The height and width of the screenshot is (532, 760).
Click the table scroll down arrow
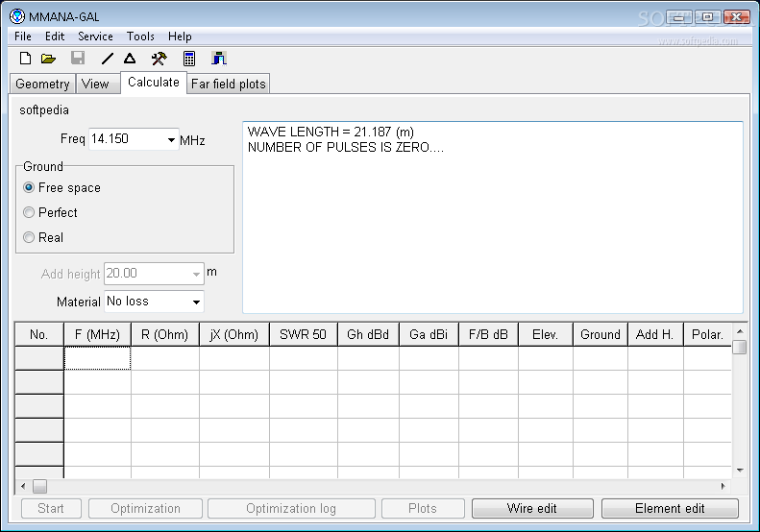(740, 470)
